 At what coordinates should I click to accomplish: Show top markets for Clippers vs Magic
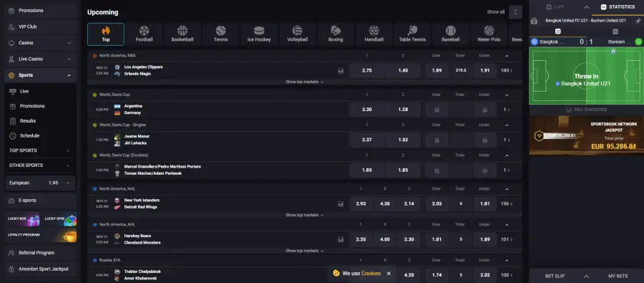pos(305,82)
